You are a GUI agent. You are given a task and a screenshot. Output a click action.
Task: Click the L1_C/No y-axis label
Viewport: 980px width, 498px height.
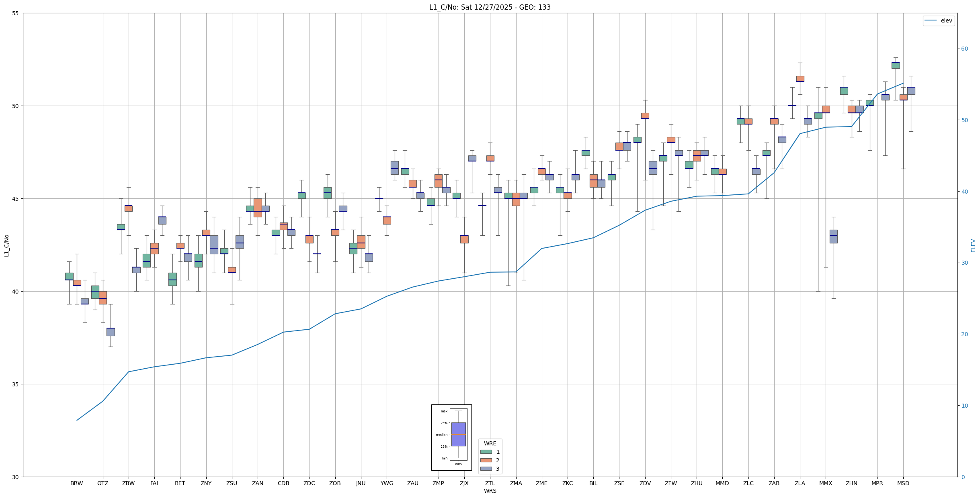coord(6,245)
